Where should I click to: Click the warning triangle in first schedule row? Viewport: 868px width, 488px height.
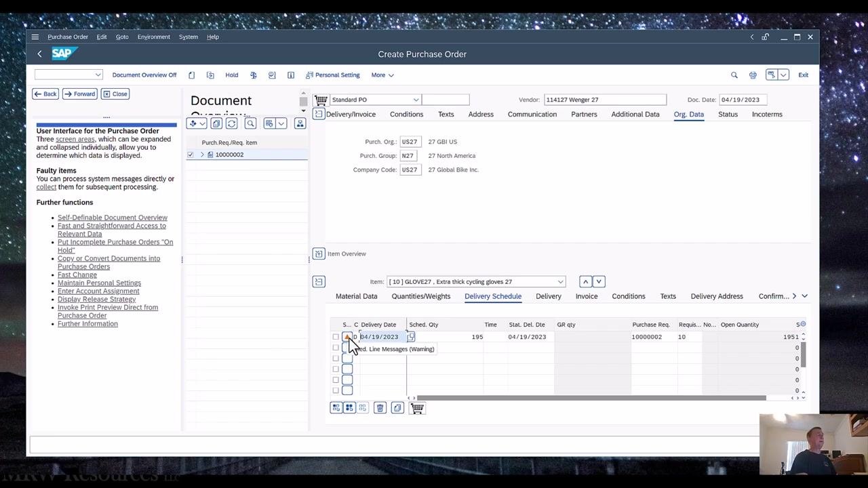(347, 337)
